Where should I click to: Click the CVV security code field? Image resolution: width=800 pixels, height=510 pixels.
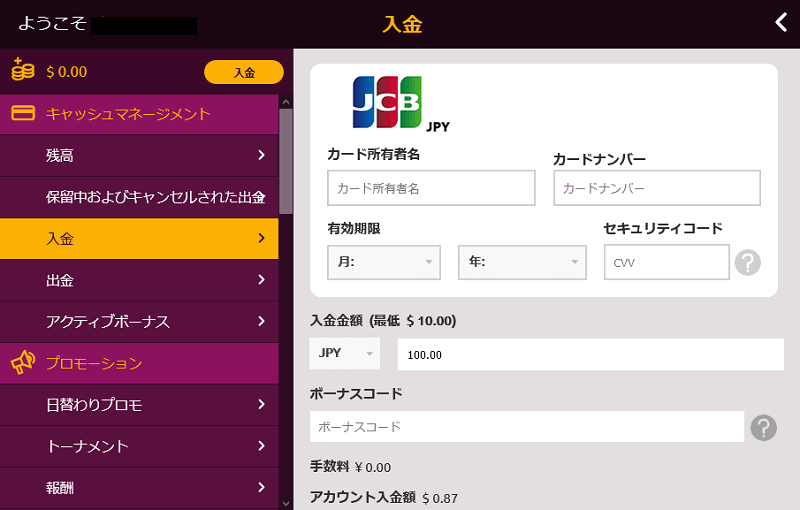click(666, 262)
